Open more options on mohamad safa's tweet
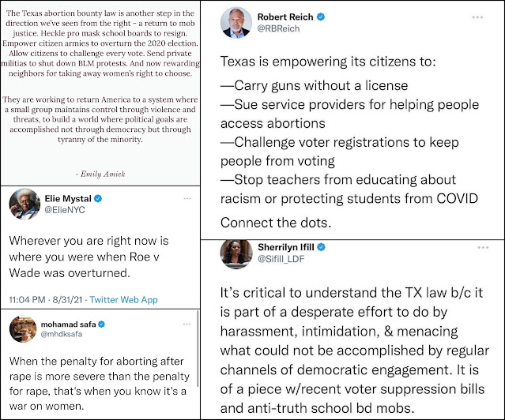 (x=187, y=324)
